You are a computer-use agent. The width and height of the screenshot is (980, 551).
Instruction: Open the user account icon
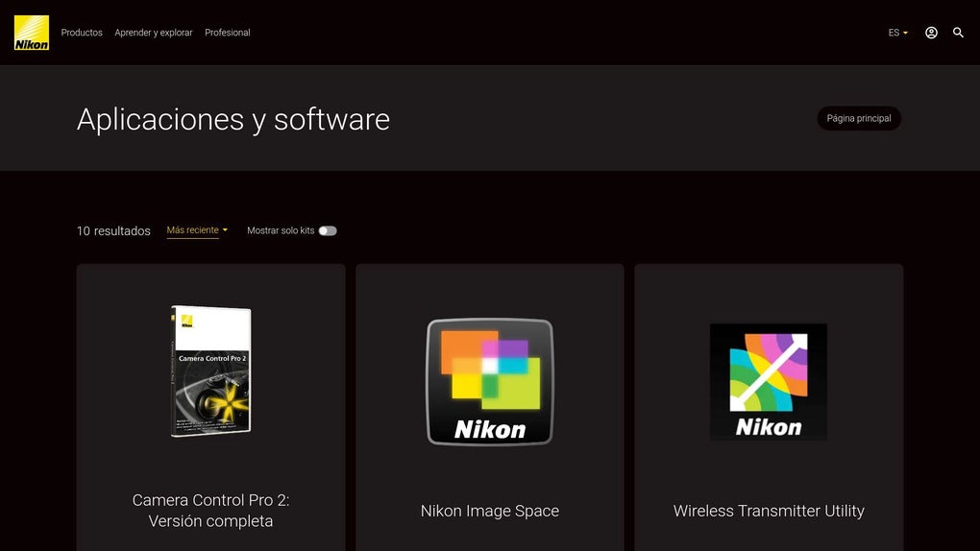tap(931, 33)
